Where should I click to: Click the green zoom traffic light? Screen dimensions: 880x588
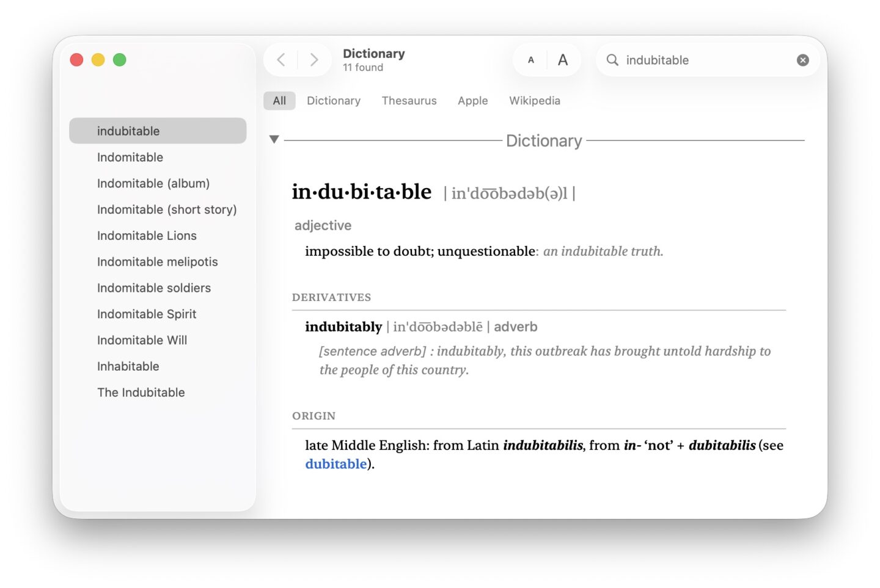(x=120, y=60)
